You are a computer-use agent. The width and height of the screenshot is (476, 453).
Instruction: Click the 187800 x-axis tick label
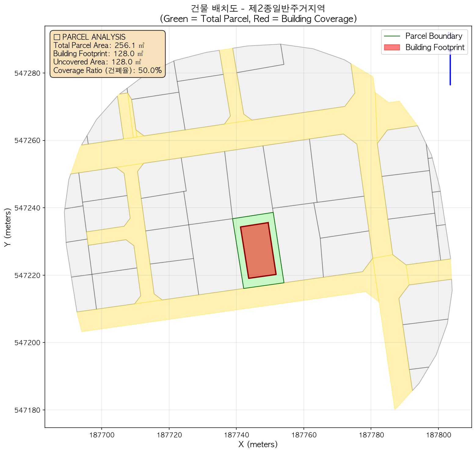438,434
